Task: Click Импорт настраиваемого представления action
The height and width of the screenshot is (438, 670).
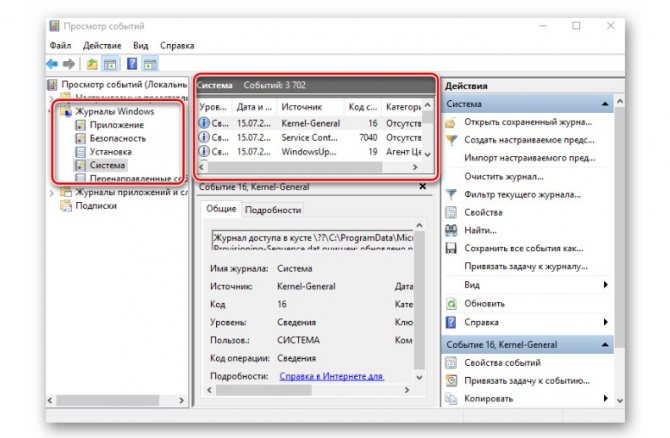Action: 530,158
